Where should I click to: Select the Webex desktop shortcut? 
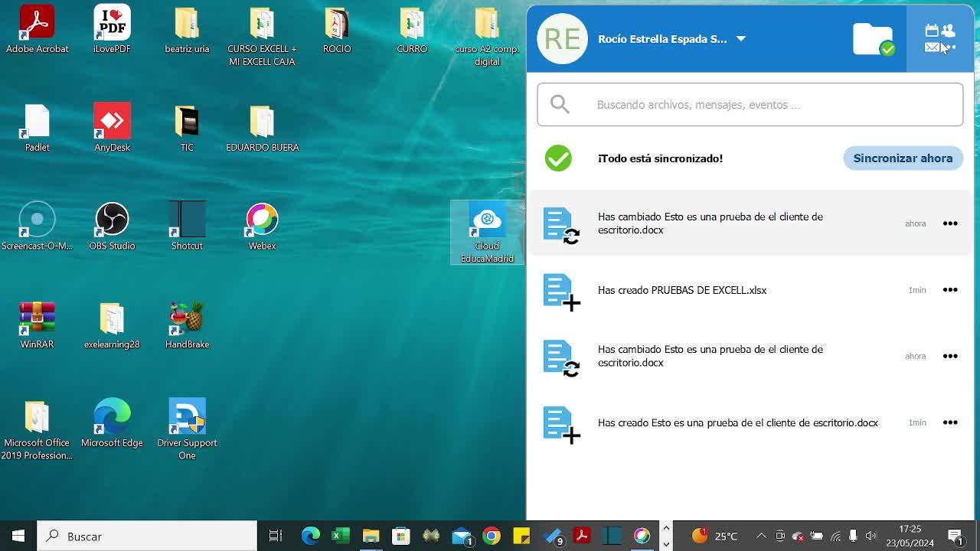[x=262, y=227]
